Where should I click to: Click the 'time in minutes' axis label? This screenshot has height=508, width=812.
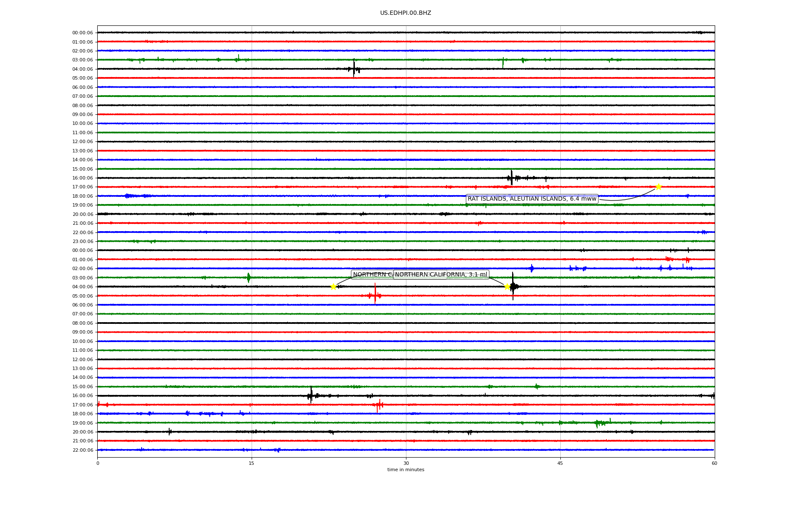tap(406, 469)
